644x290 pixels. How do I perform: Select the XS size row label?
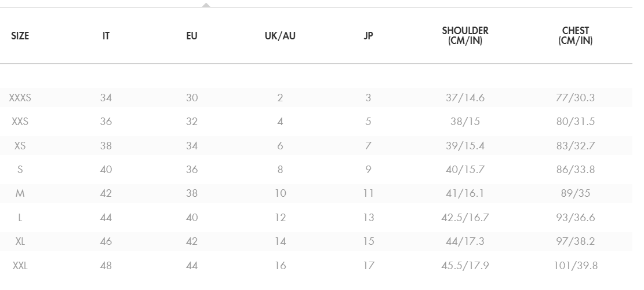coord(20,146)
